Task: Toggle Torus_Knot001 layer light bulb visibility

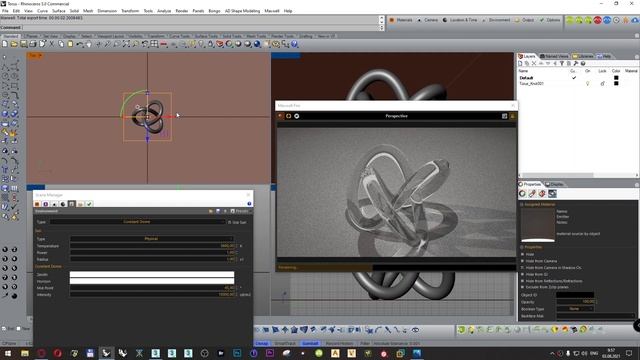Action: pyautogui.click(x=588, y=84)
